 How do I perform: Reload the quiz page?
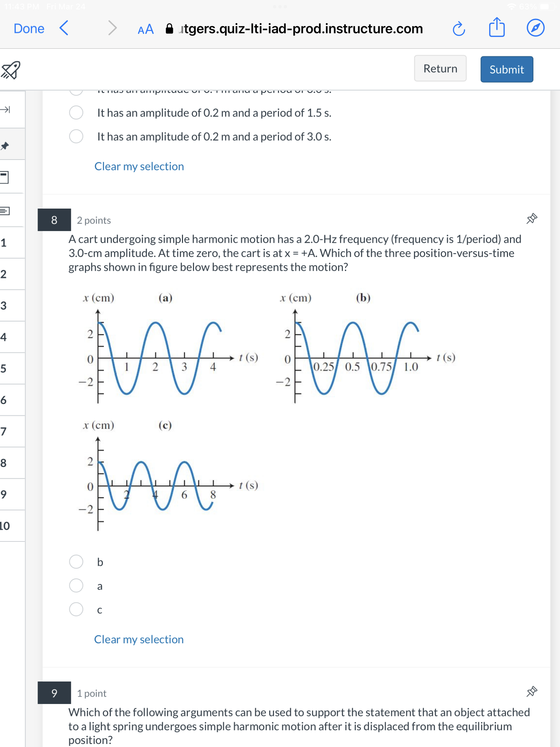[459, 29]
